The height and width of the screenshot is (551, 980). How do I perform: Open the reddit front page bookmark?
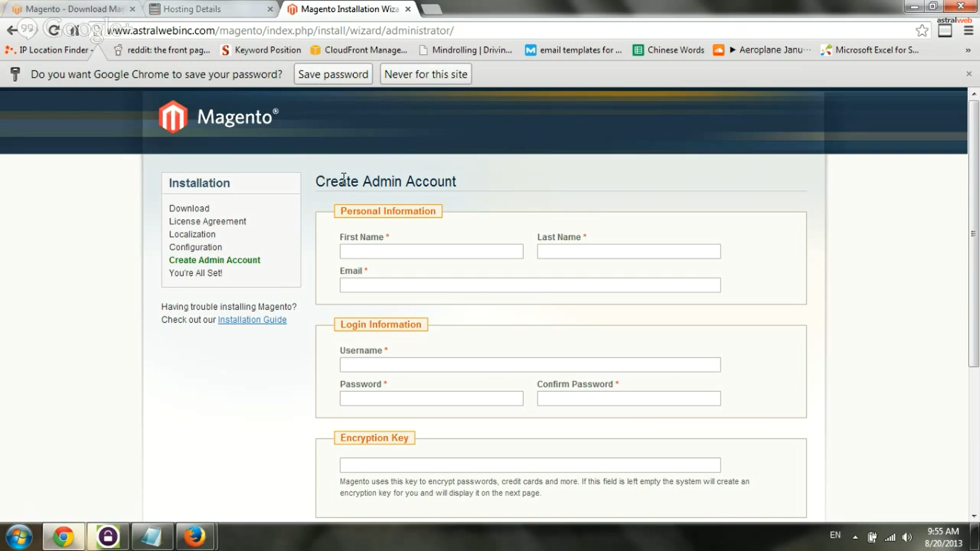[x=162, y=50]
